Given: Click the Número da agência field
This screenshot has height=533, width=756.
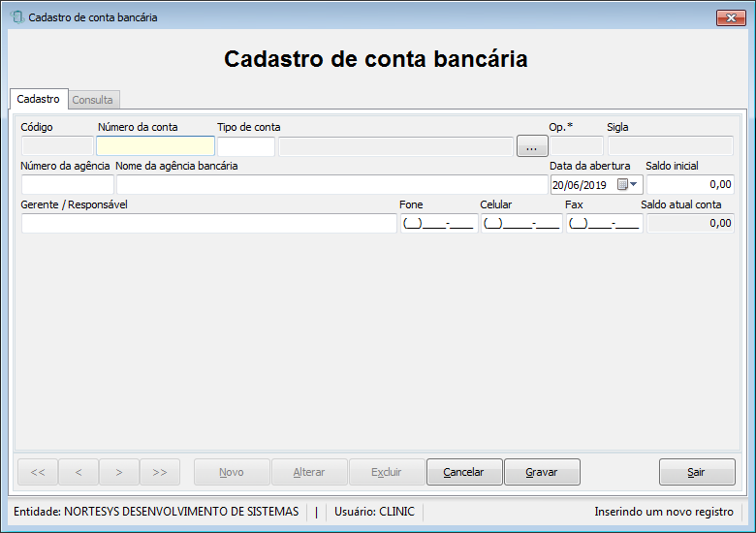Looking at the screenshot, I should tap(68, 184).
